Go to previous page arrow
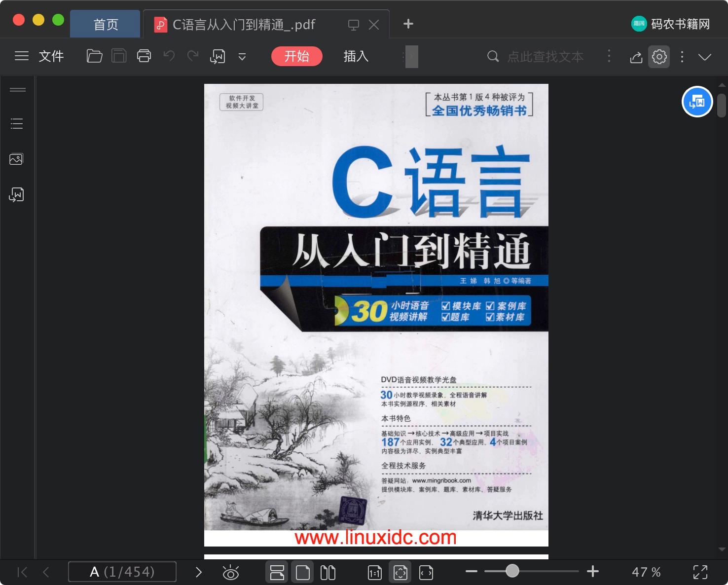This screenshot has width=728, height=585. (x=46, y=572)
